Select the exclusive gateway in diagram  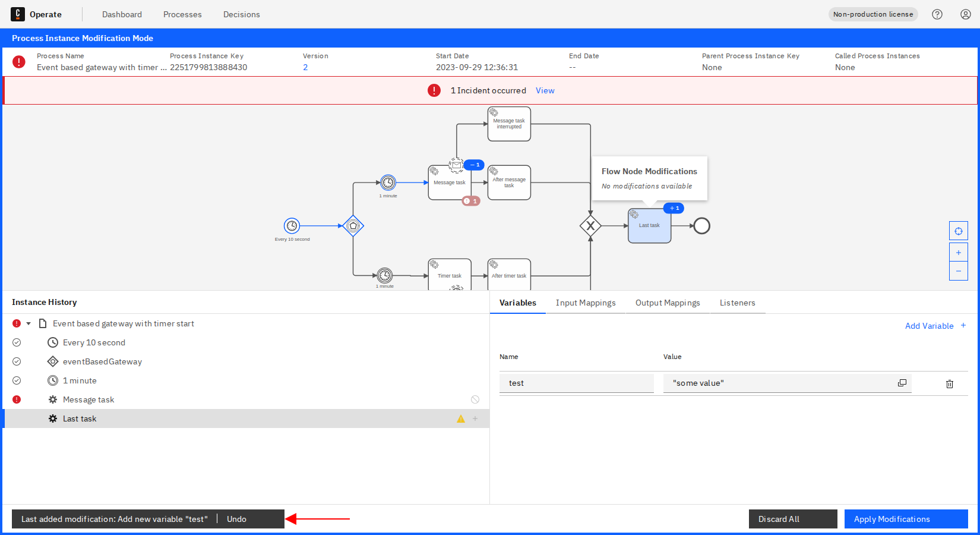590,226
